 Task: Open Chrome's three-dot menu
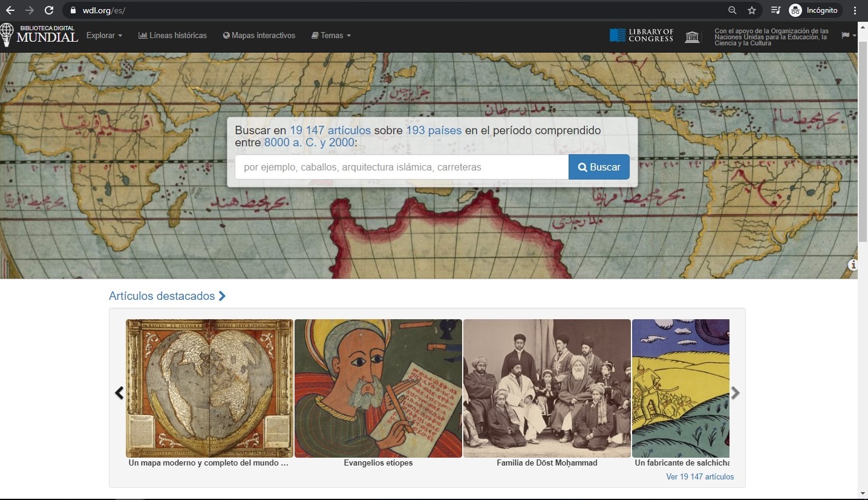click(855, 10)
